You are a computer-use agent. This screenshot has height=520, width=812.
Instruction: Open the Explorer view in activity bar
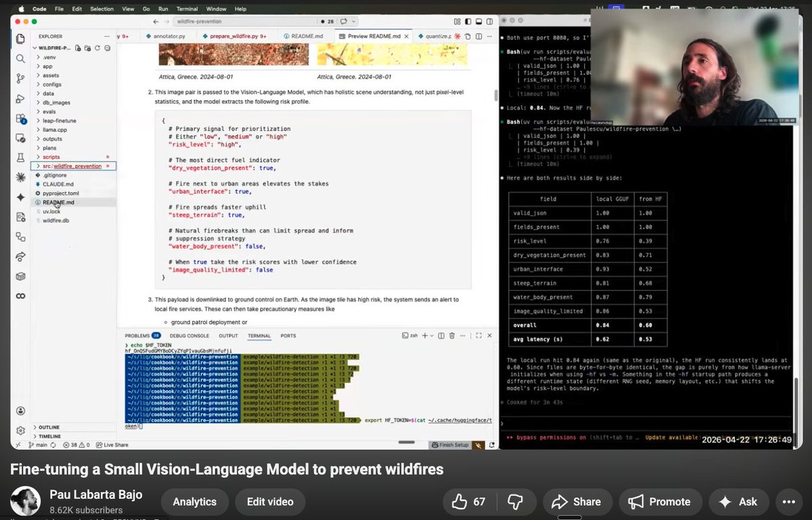20,39
